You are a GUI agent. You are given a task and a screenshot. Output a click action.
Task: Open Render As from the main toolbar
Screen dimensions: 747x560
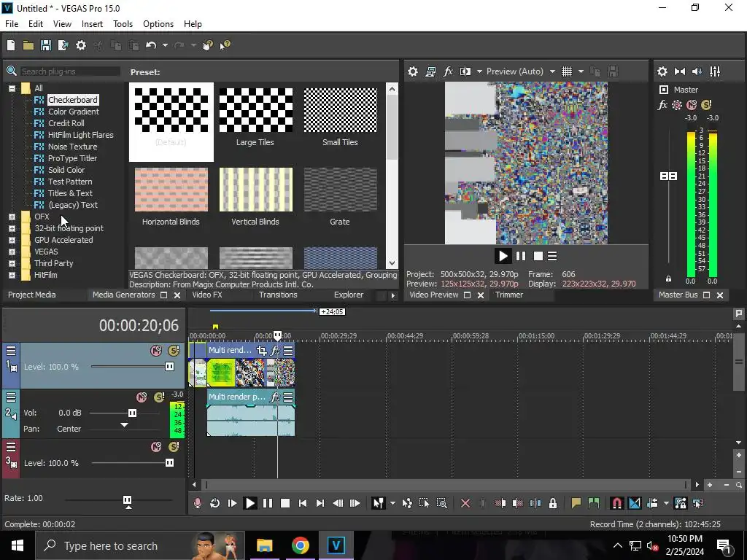tap(63, 45)
